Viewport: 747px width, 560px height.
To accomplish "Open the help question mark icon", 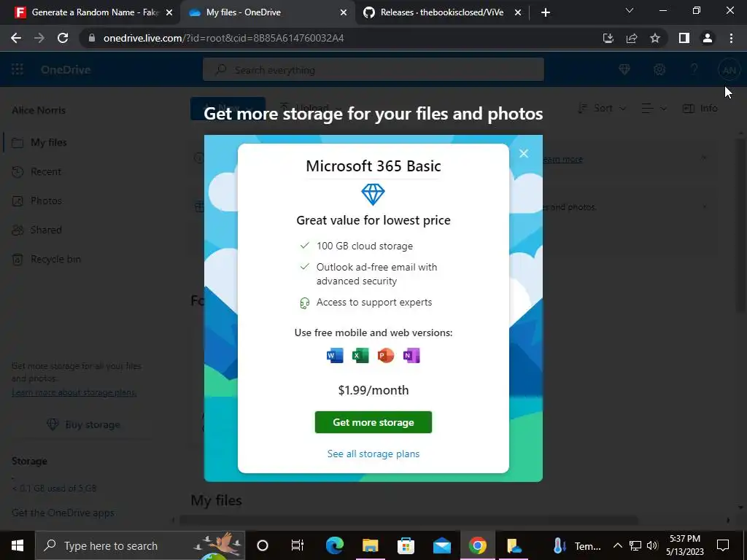I will click(x=694, y=69).
